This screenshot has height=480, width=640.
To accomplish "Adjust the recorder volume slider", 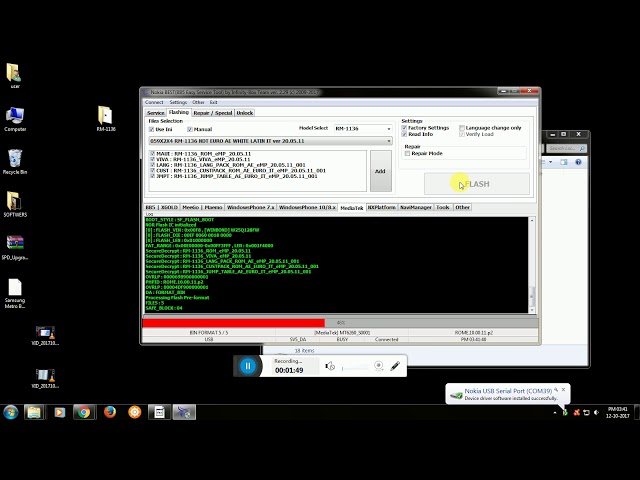I will pyautogui.click(x=355, y=368).
